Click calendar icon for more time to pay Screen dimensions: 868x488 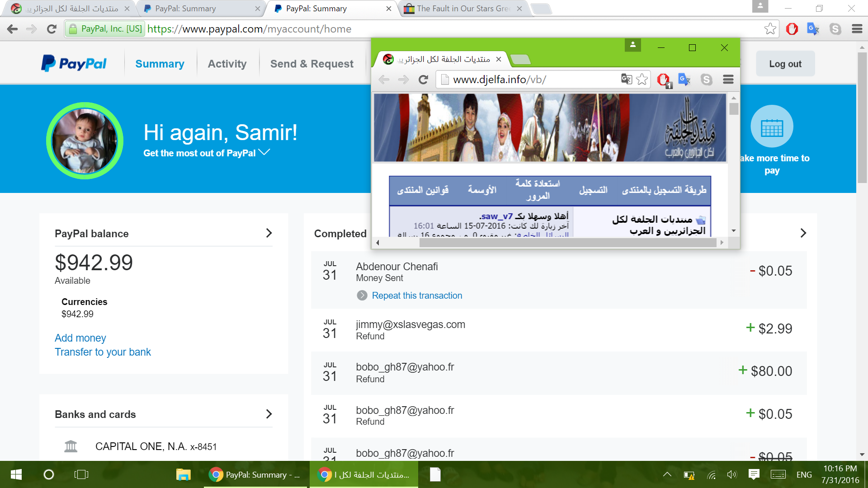[772, 127]
